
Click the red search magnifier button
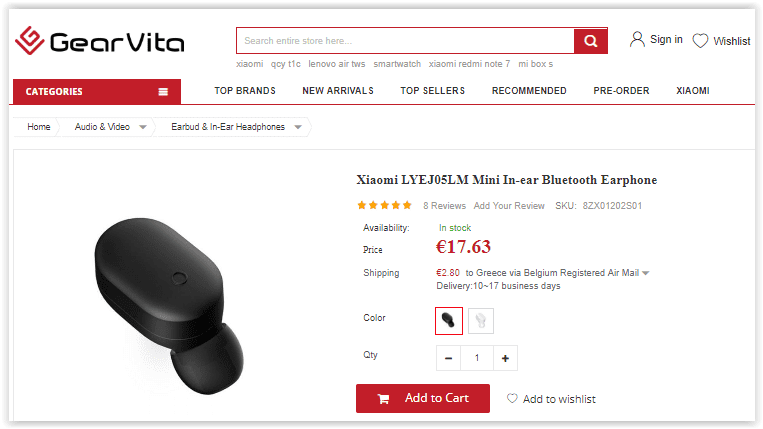tap(590, 41)
